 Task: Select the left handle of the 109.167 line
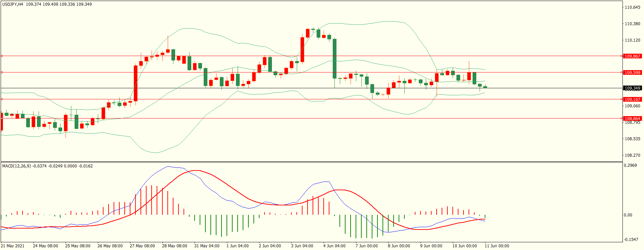click(2, 99)
